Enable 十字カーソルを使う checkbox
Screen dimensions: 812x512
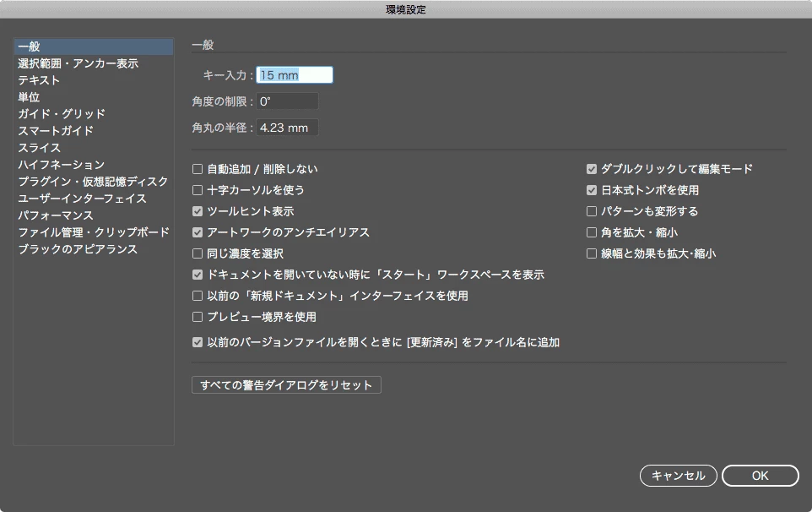tap(198, 190)
